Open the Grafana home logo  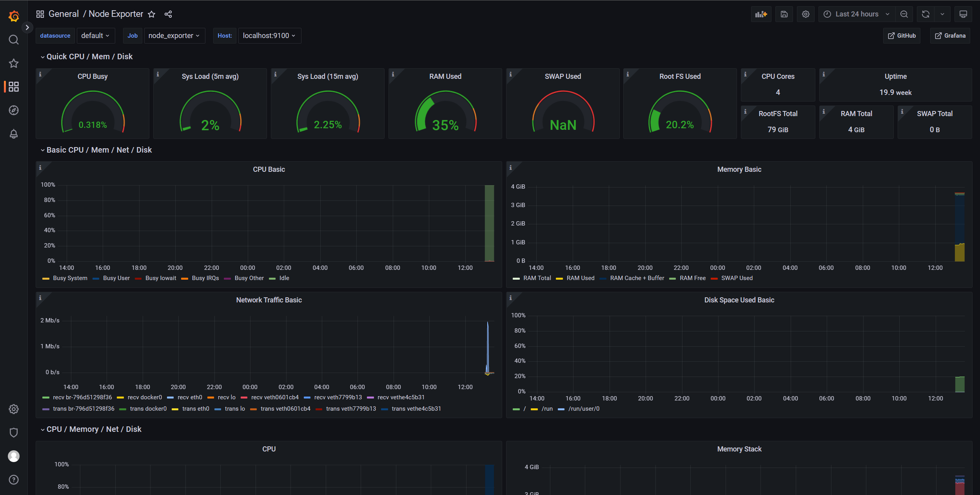click(14, 16)
